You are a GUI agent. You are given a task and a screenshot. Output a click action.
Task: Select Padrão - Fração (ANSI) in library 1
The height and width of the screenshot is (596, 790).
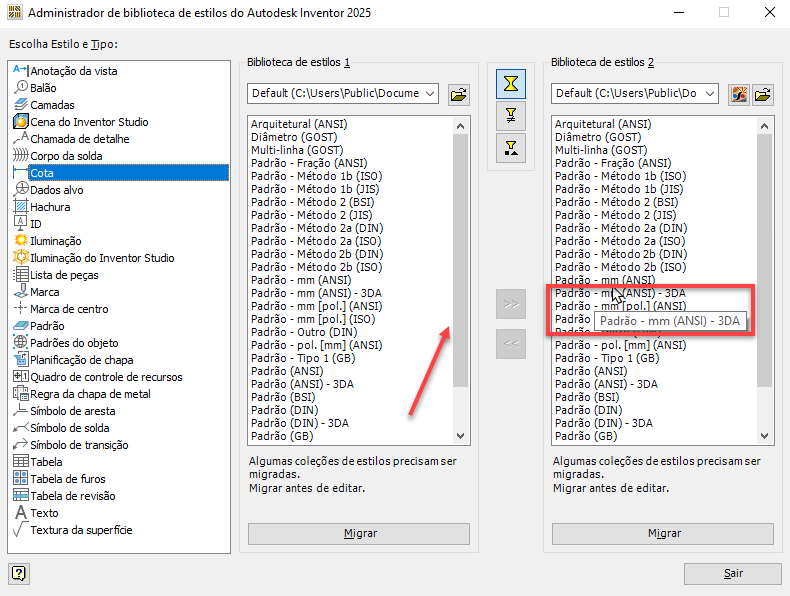pyautogui.click(x=309, y=163)
